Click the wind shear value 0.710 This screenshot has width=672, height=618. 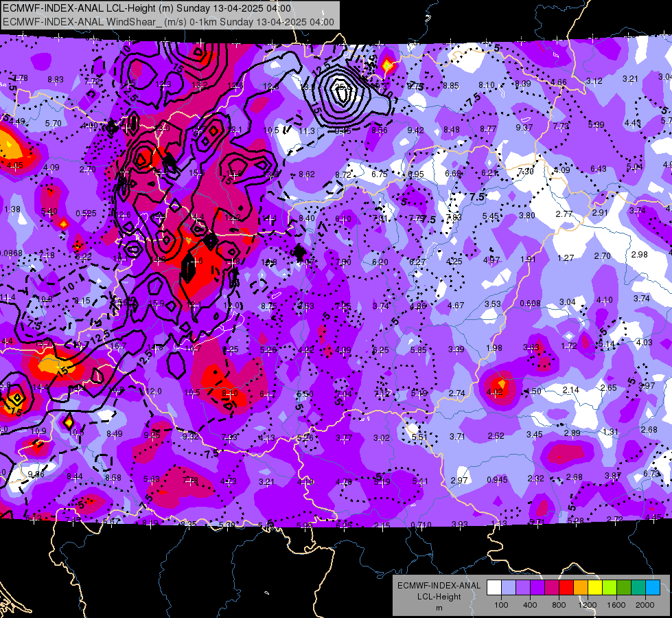point(421,525)
